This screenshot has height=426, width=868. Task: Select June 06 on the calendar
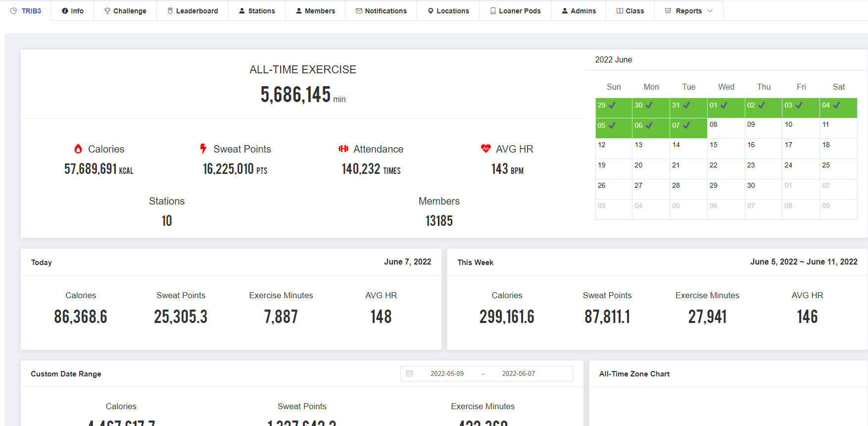(651, 128)
